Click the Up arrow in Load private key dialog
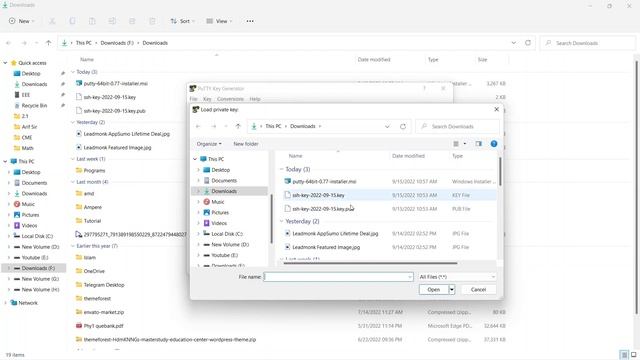 (238, 126)
